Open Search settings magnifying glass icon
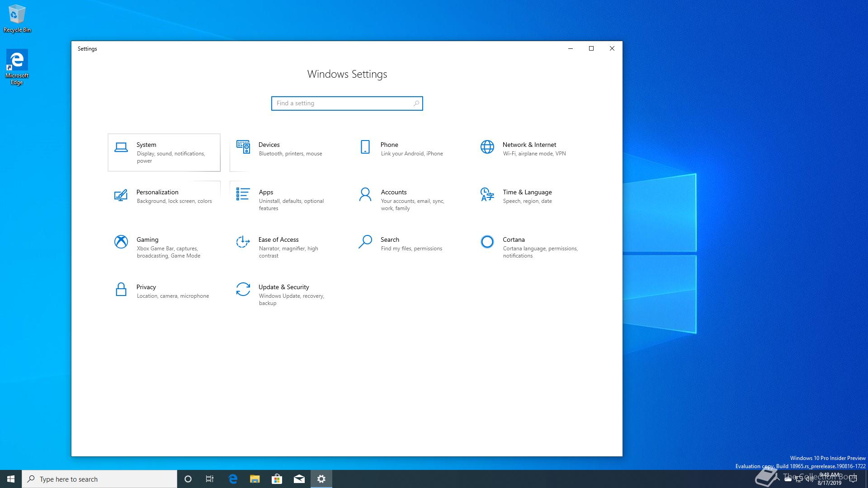This screenshot has height=488, width=868. click(365, 242)
